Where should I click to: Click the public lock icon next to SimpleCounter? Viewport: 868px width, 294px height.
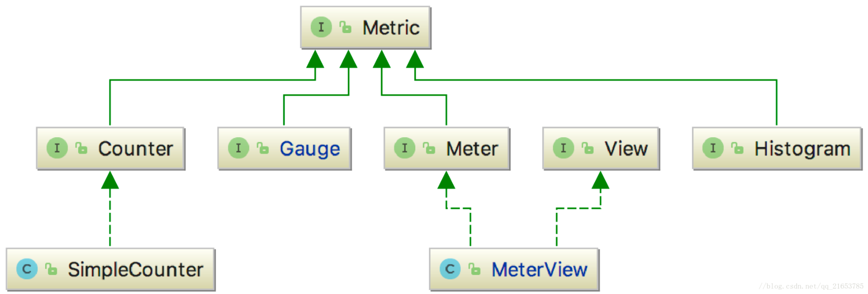51,269
